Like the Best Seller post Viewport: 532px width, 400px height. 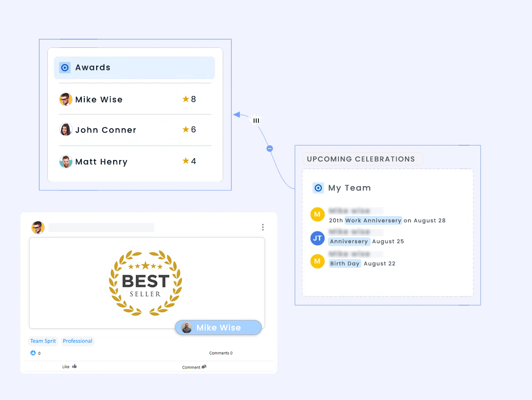69,367
